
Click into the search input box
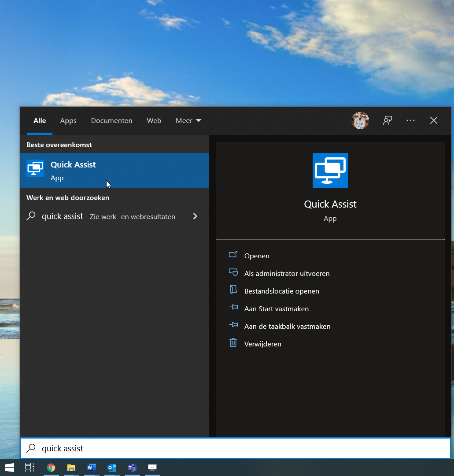tap(235, 448)
